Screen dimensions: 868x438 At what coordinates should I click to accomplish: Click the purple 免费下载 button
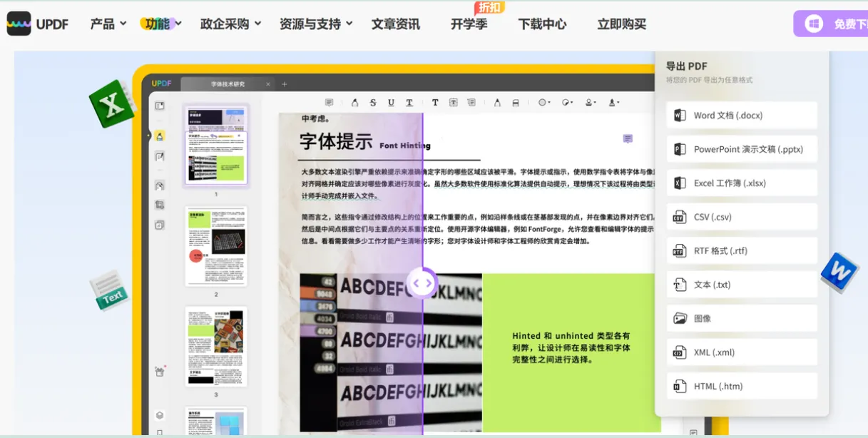[x=831, y=24]
